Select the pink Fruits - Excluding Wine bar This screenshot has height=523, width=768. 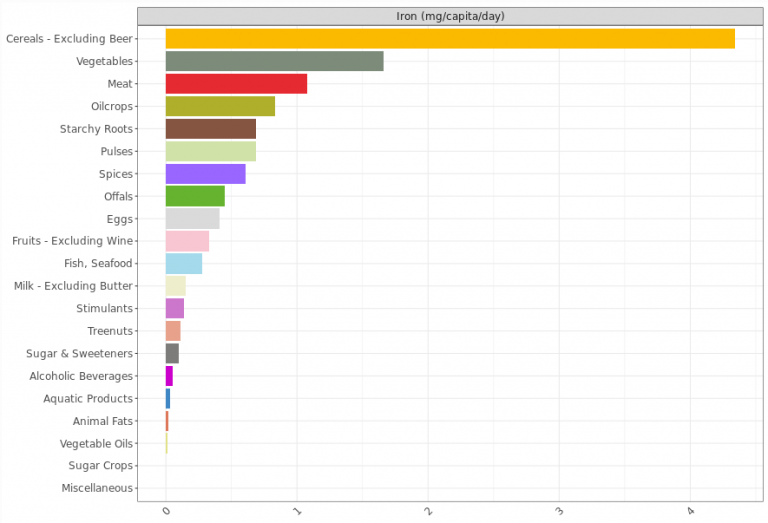point(187,241)
